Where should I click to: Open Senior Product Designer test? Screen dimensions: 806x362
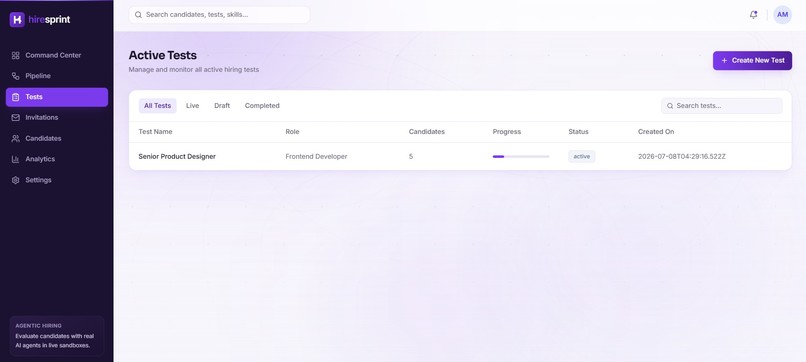tap(177, 156)
